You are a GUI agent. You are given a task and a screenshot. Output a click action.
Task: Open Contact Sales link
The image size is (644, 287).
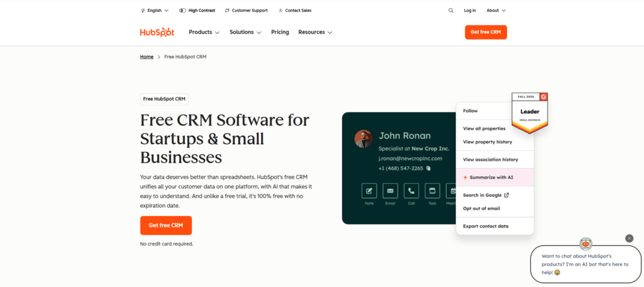(295, 11)
